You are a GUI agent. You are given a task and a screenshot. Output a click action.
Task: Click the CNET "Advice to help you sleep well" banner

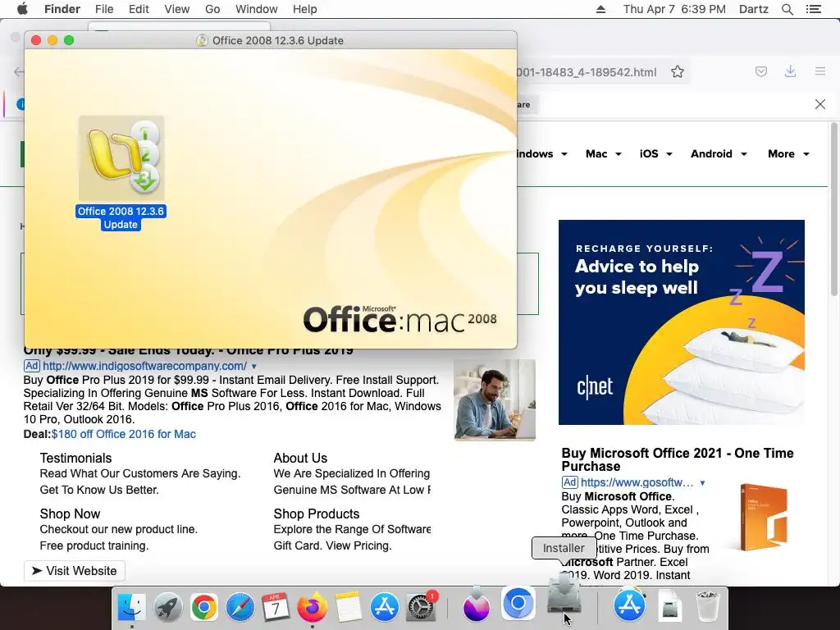point(682,322)
